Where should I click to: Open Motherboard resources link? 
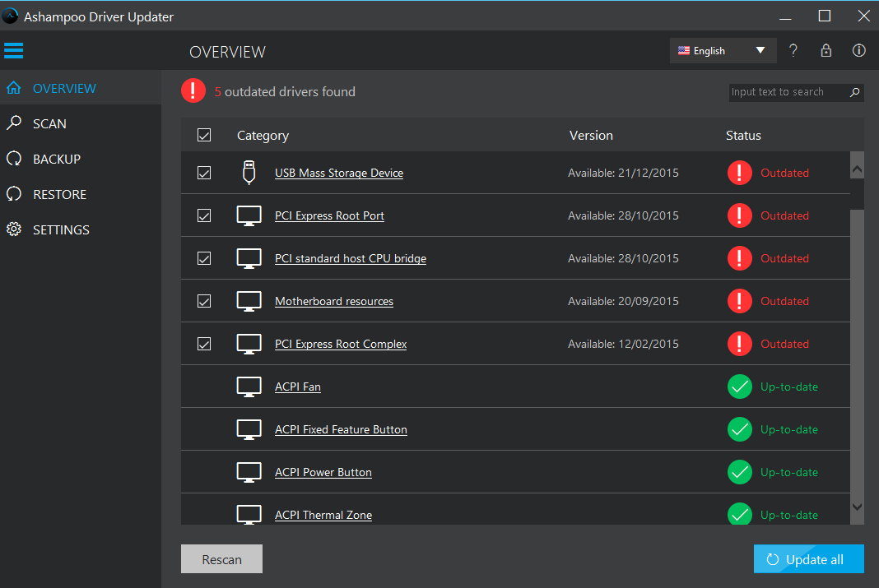(334, 301)
